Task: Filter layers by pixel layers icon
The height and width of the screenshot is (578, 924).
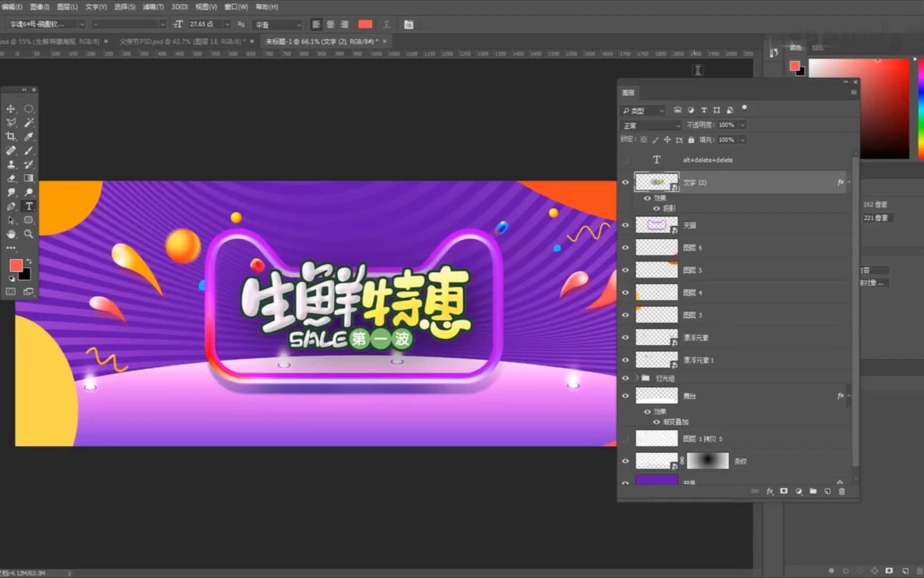Action: point(677,110)
